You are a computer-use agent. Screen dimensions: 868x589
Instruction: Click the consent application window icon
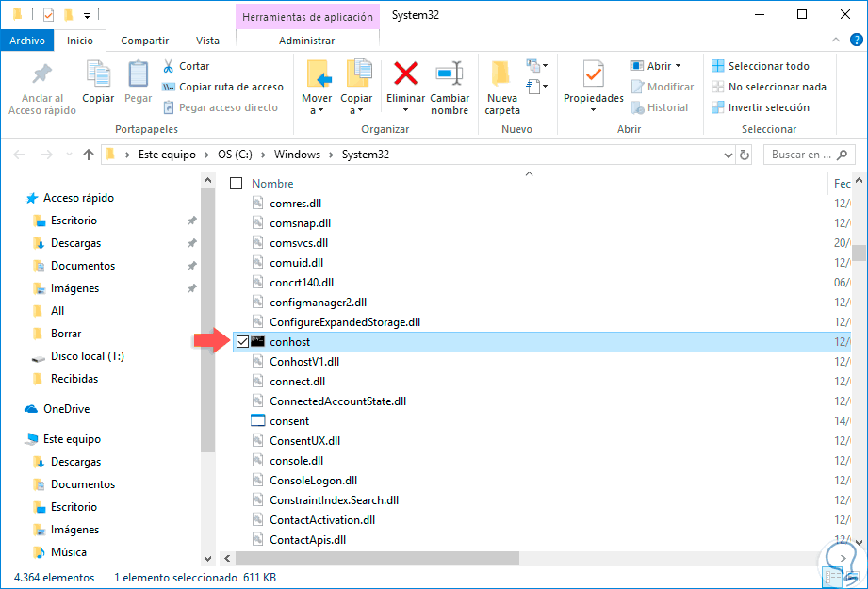(x=257, y=420)
